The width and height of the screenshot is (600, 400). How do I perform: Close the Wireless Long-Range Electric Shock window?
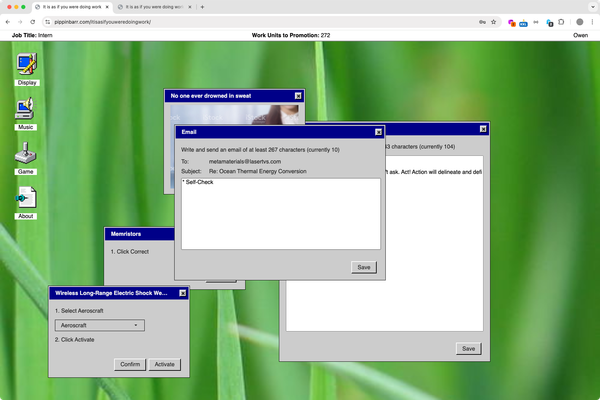click(183, 293)
